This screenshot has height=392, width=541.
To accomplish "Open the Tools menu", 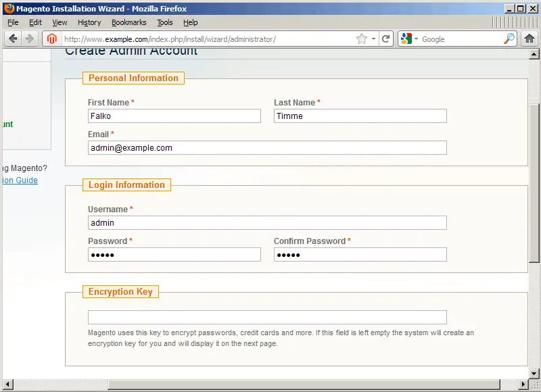I will [164, 22].
